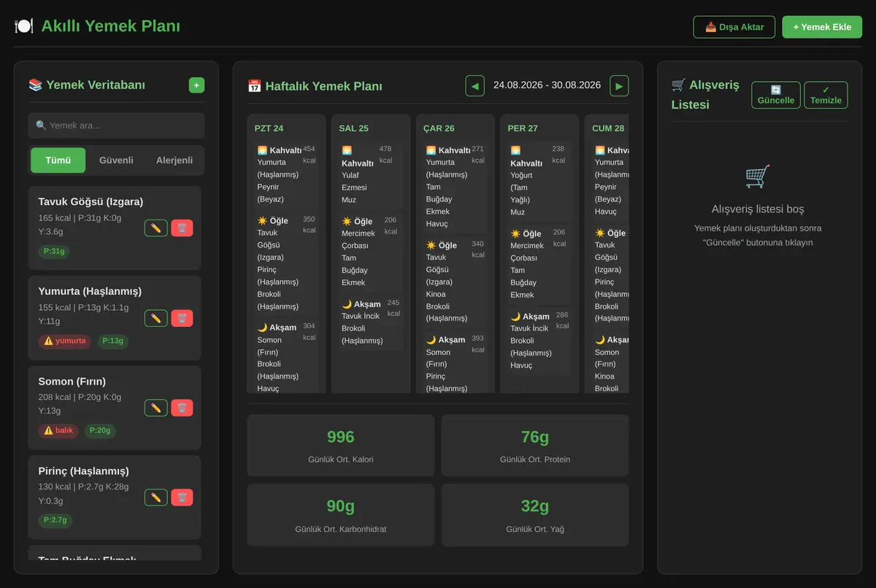Go to the previous week
876x588 pixels.
pyautogui.click(x=475, y=85)
